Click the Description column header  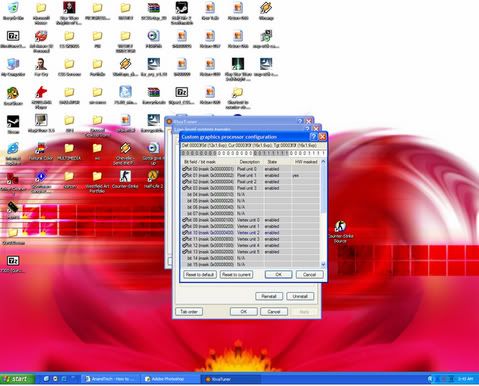click(250, 162)
